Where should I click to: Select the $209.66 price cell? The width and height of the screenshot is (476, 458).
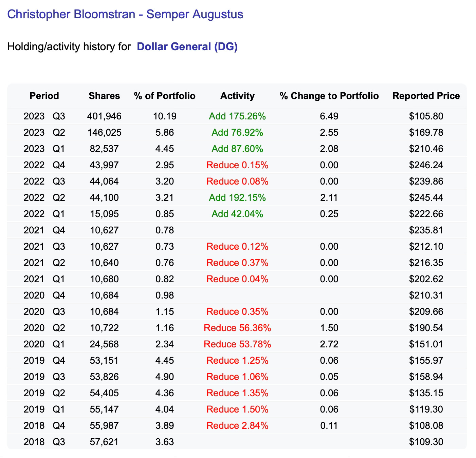[x=426, y=312]
